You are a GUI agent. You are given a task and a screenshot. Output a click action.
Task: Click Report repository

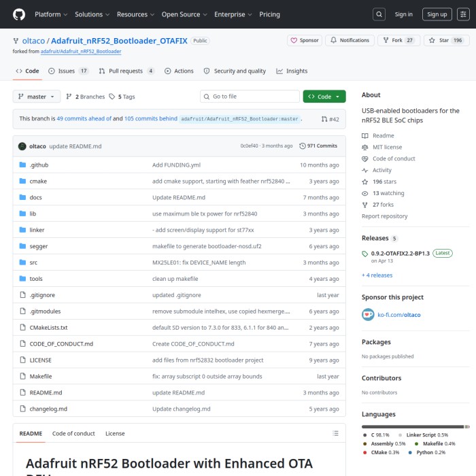coord(384,216)
